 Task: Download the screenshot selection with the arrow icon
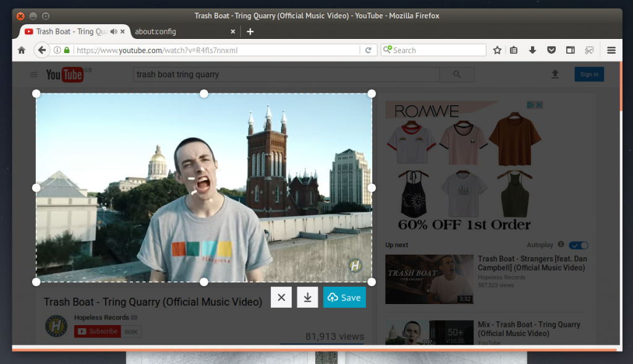coord(307,297)
